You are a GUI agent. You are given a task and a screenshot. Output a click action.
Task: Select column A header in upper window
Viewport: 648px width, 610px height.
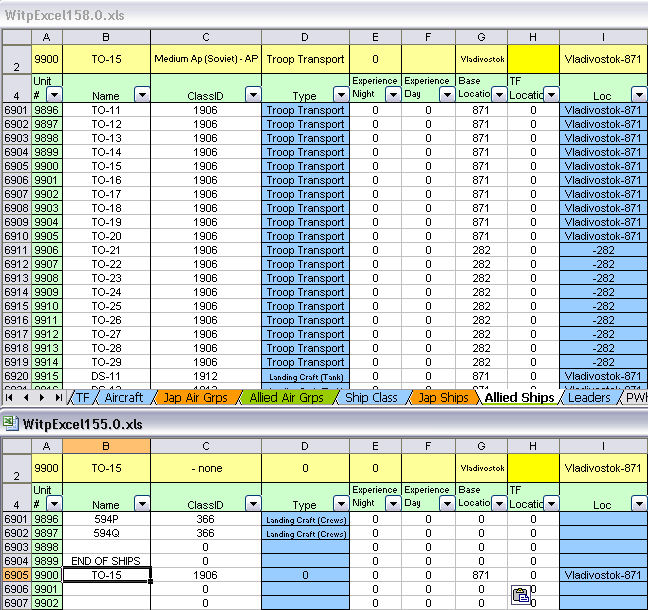47,37
